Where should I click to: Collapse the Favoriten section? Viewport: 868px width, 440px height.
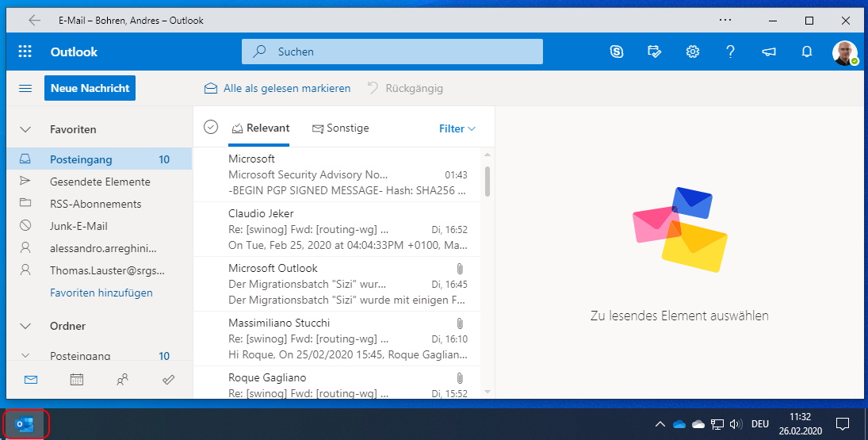click(x=25, y=129)
